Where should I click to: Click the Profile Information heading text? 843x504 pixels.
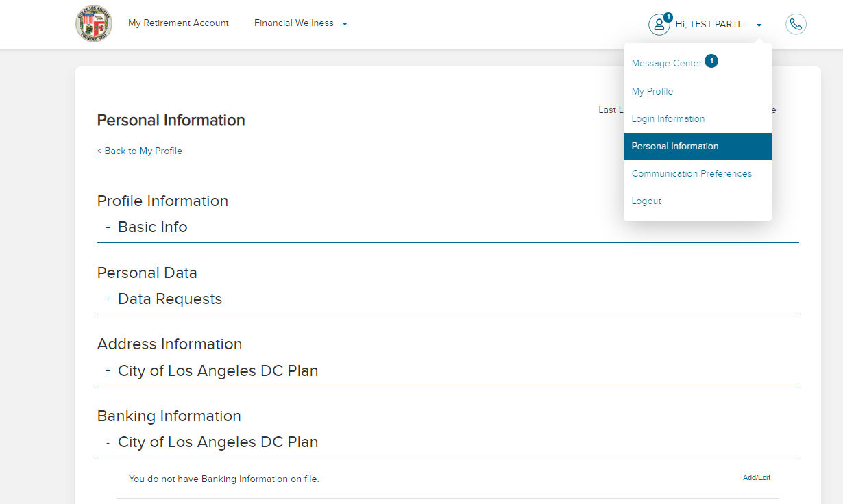coord(162,201)
